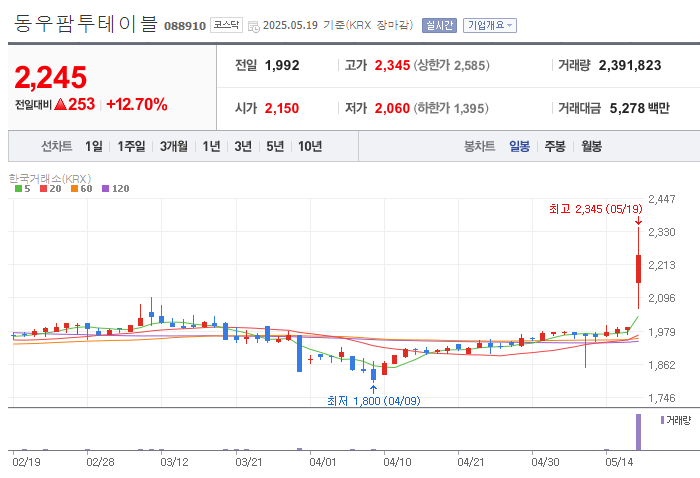Image resolution: width=700 pixels, height=478 pixels.
Task: Click the 04/21 date axis label
Action: tap(471, 462)
